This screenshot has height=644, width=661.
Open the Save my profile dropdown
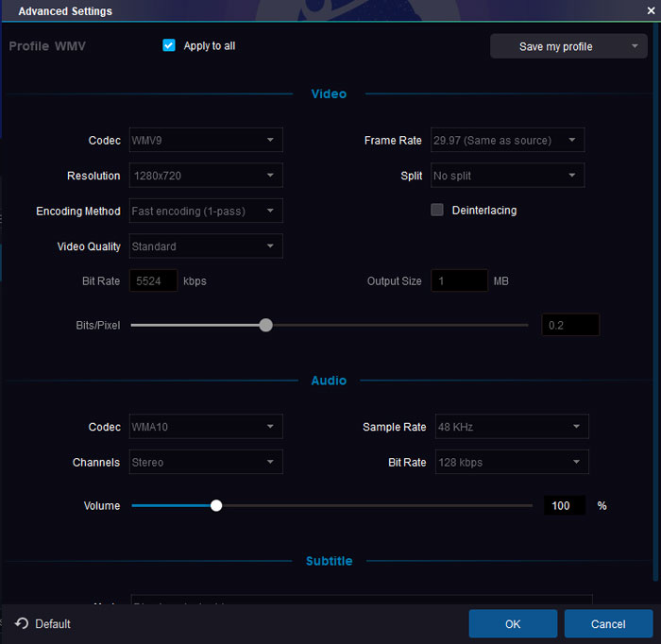coord(568,46)
